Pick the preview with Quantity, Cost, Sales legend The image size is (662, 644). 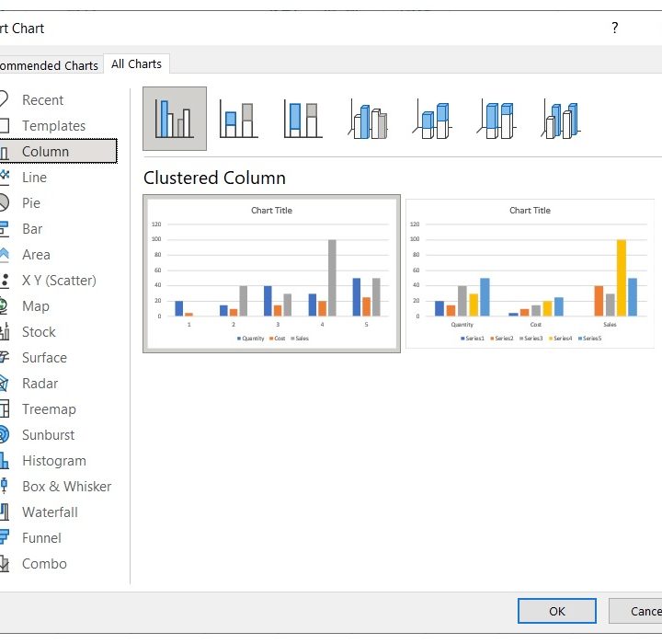pyautogui.click(x=271, y=273)
